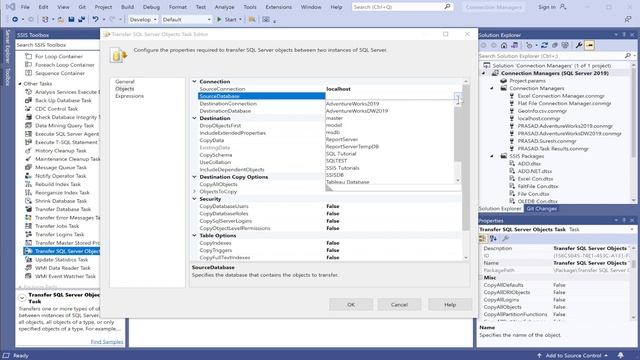640x360 pixels.
Task: Open the Develop configuration dropdown
Action: coord(143,19)
